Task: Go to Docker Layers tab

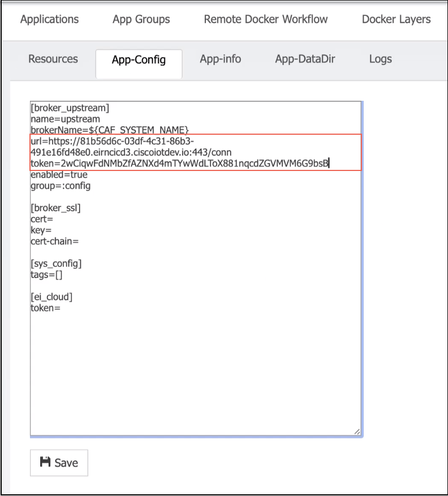Action: pyautogui.click(x=396, y=19)
